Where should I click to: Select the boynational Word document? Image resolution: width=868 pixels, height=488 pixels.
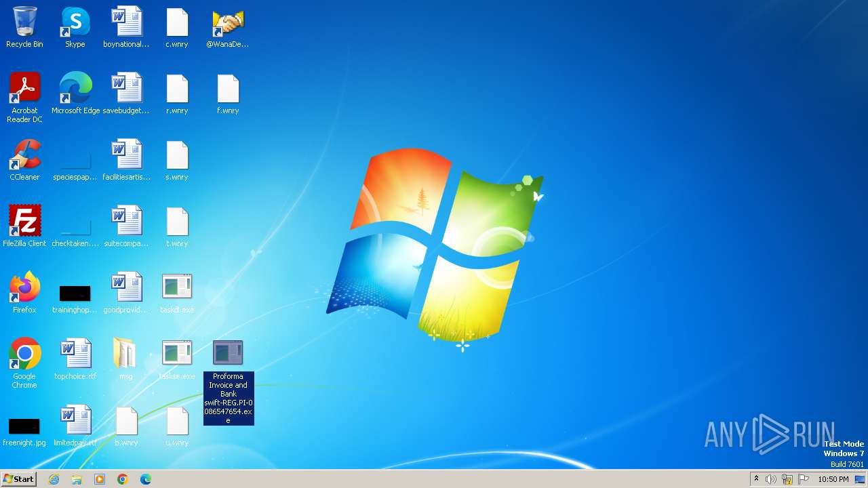coord(126,27)
